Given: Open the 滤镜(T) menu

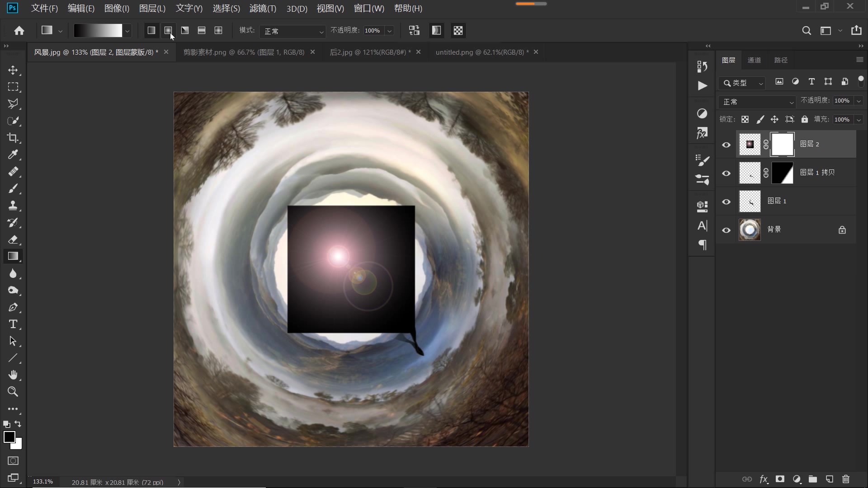Looking at the screenshot, I should pos(263,8).
